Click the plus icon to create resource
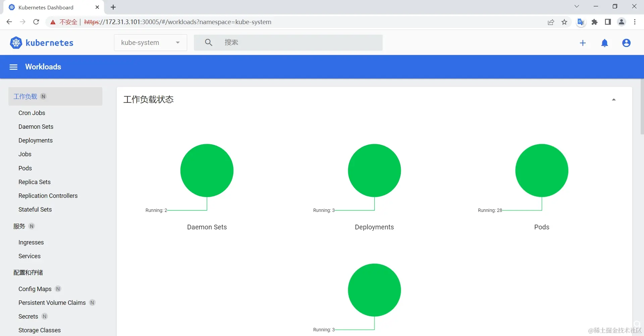This screenshot has width=644, height=336. click(x=583, y=43)
